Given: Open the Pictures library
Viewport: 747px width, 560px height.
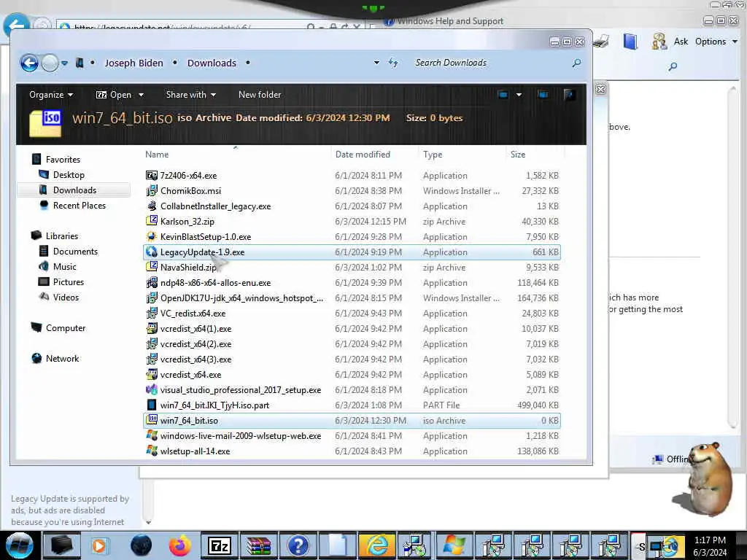Looking at the screenshot, I should [x=68, y=281].
